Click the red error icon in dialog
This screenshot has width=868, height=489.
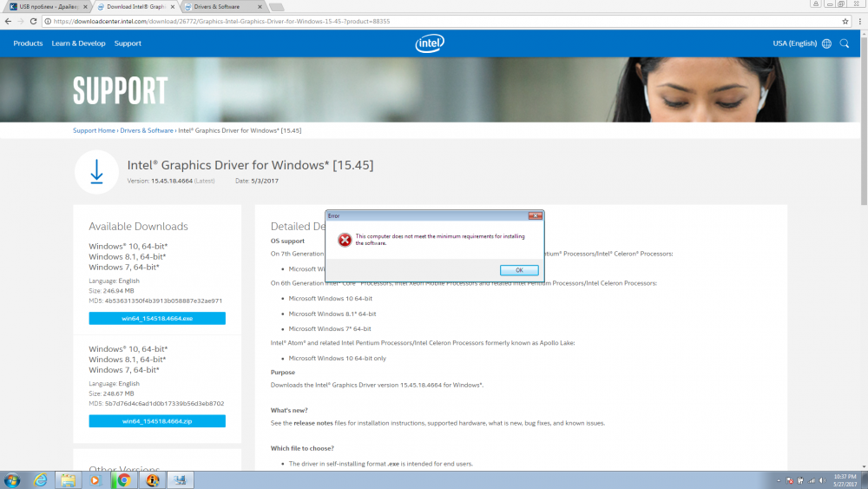345,240
